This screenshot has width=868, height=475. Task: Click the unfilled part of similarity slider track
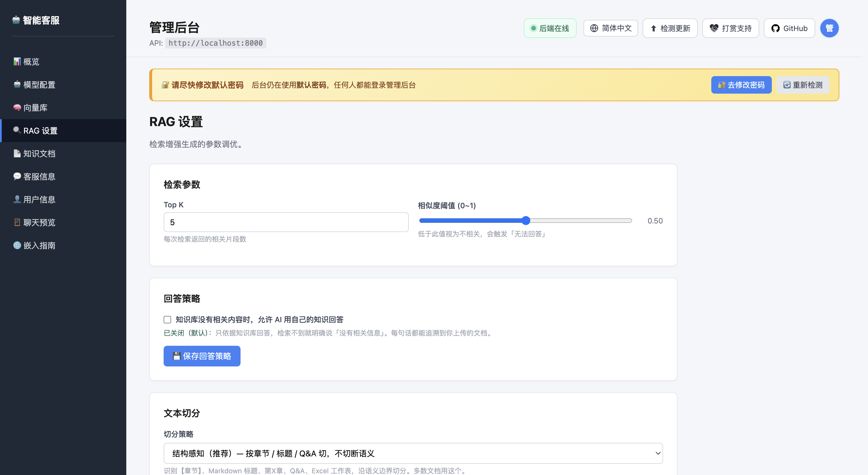click(x=581, y=221)
